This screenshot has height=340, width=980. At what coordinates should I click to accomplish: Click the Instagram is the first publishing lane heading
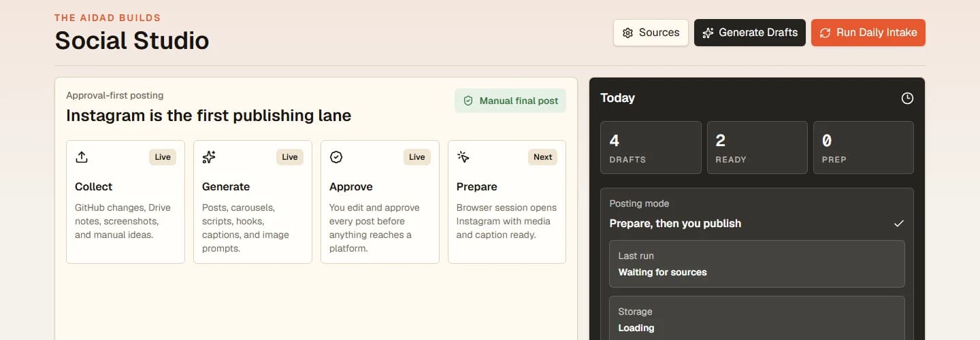coord(208,116)
